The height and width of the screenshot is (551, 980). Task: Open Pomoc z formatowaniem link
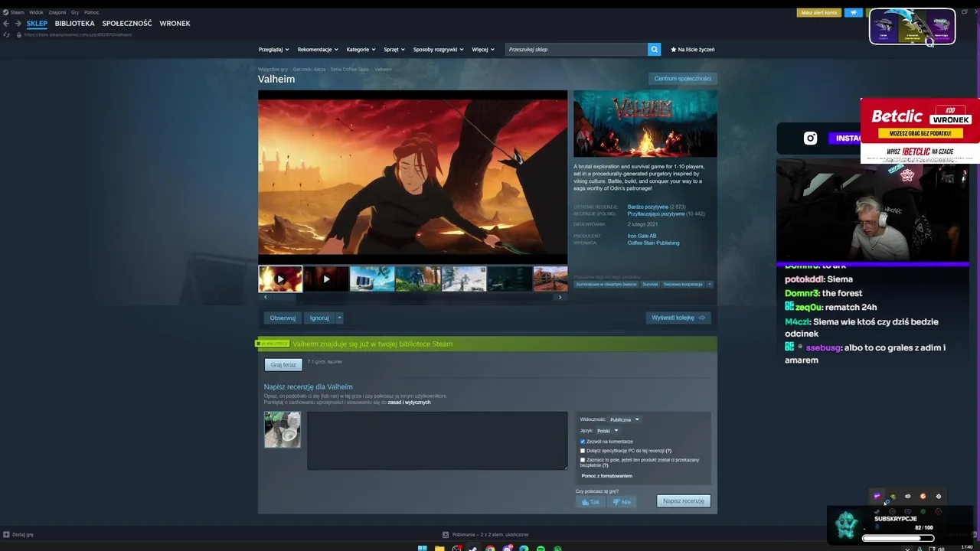606,476
